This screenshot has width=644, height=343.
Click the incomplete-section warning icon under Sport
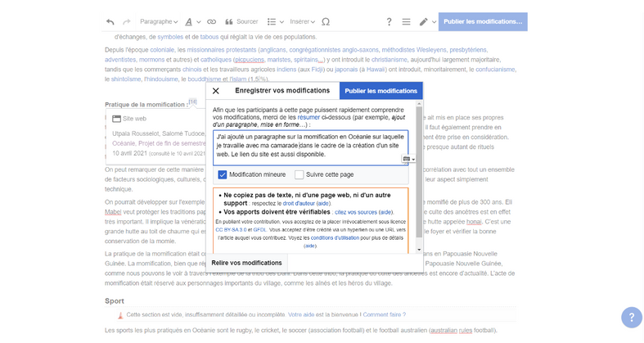pos(120,315)
